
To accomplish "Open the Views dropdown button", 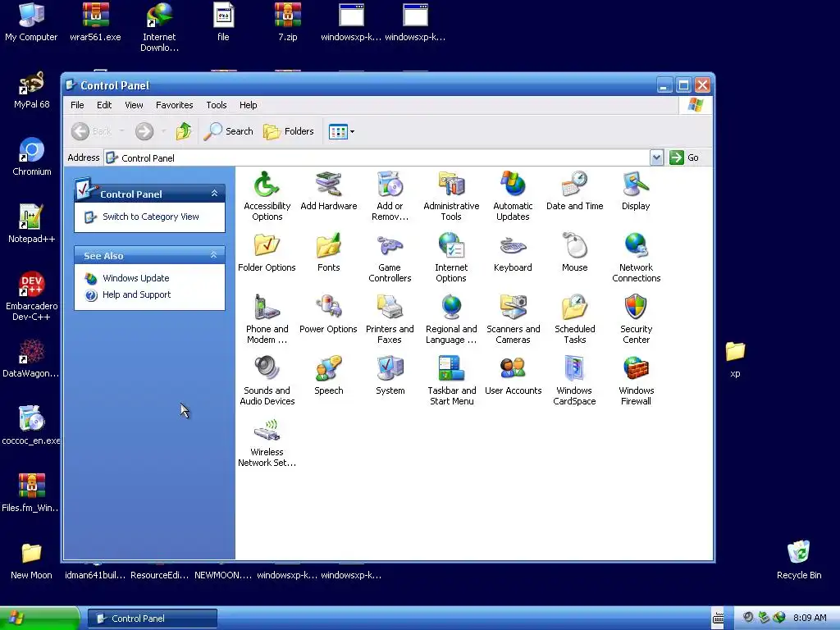I will [341, 131].
